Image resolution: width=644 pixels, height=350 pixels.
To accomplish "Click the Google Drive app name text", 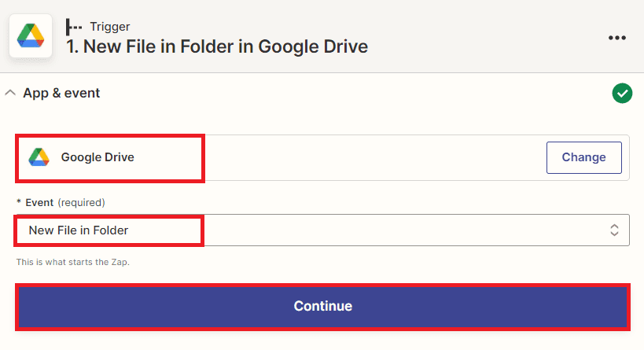I will pyautogui.click(x=98, y=157).
